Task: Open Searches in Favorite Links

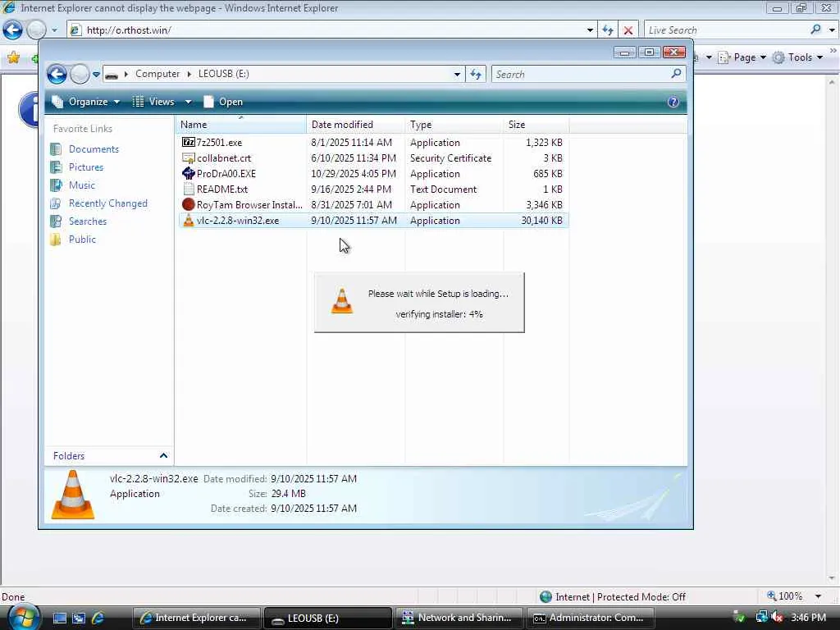Action: pyautogui.click(x=87, y=221)
